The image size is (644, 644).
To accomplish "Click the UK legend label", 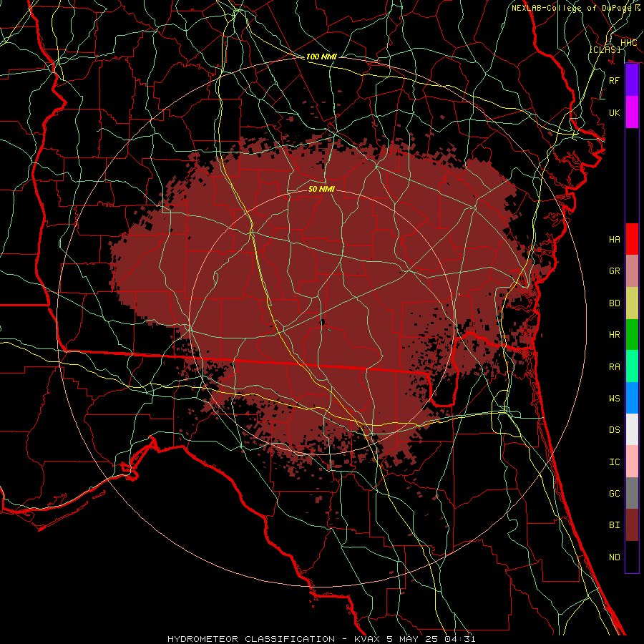I will (615, 112).
